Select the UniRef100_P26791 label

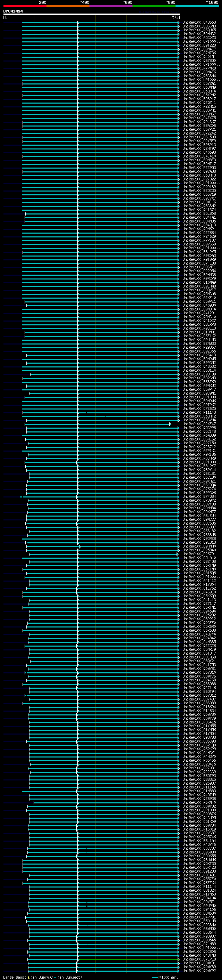199,554
